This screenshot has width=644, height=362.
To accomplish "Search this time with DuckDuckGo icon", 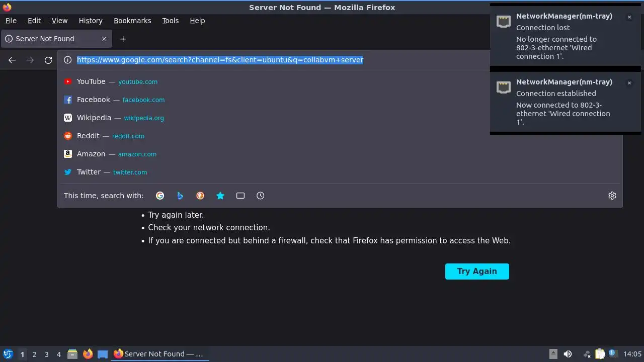I will click(x=200, y=196).
